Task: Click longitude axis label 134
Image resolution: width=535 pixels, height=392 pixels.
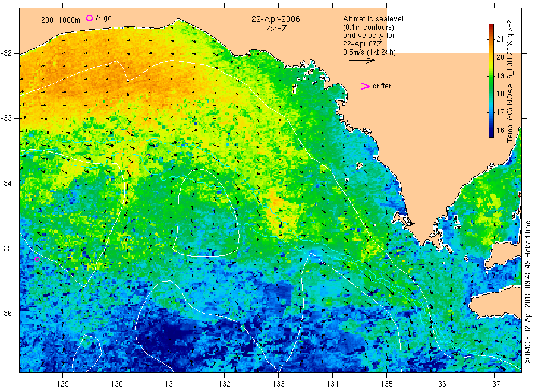Action: pyautogui.click(x=332, y=384)
